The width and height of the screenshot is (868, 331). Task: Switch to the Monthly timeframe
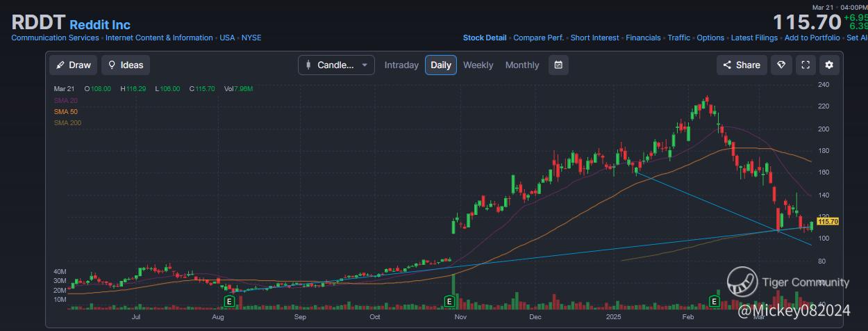pos(522,65)
